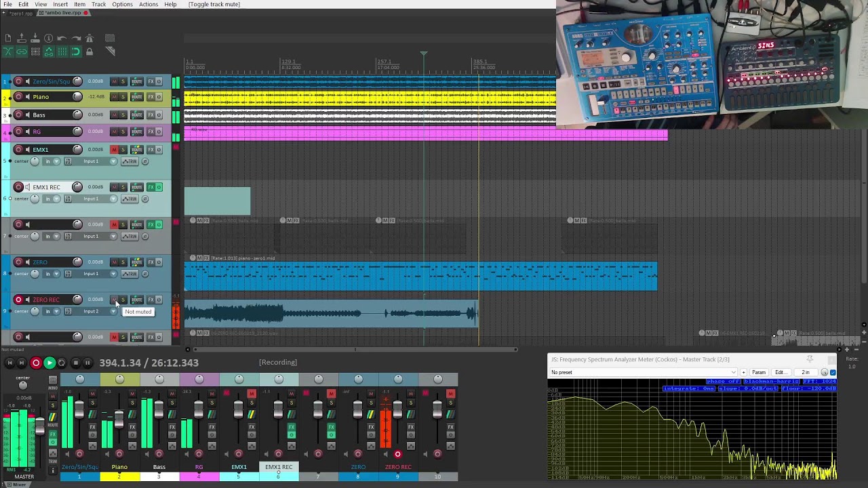Toggle the Repeat loop button
This screenshot has height=488, width=868.
pyautogui.click(x=62, y=363)
